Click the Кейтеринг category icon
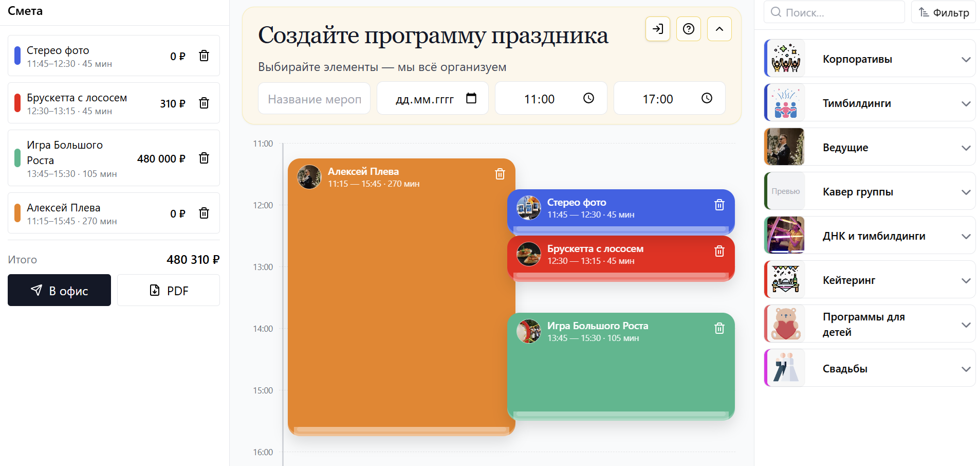 [785, 280]
